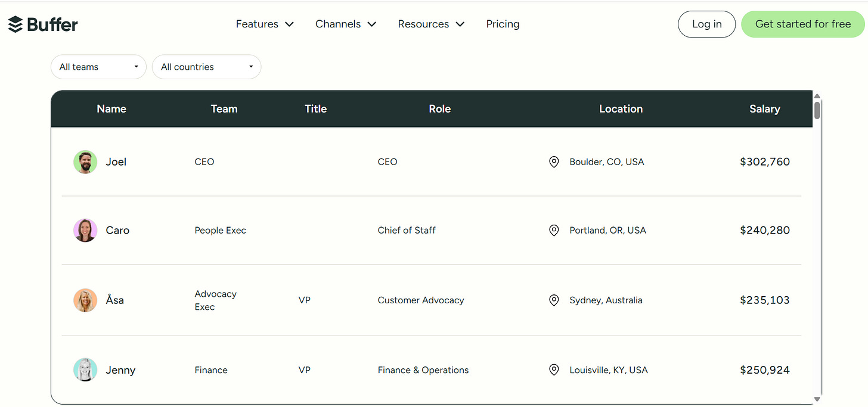Click the $235,103 salary
Image resolution: width=868 pixels, height=407 pixels.
click(765, 300)
